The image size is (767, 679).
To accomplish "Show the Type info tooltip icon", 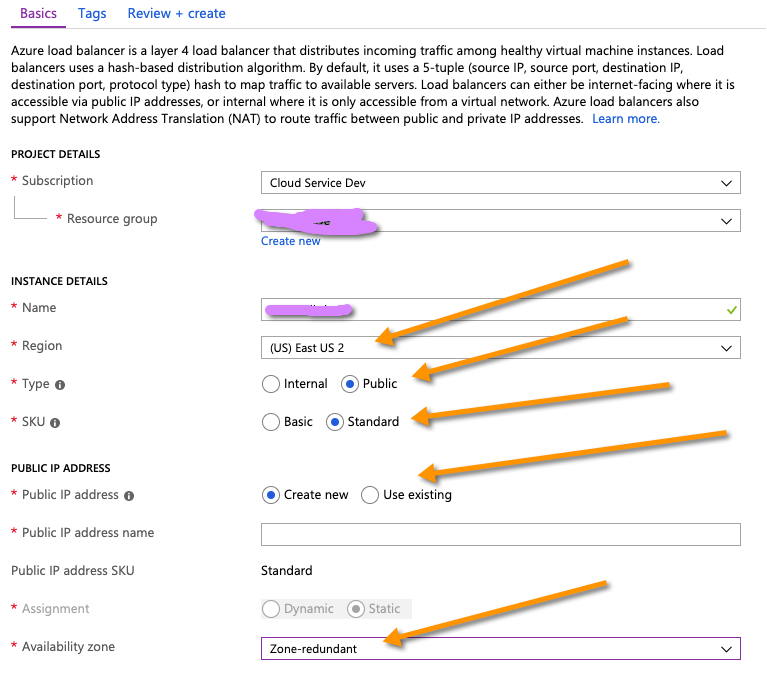I will [x=60, y=385].
